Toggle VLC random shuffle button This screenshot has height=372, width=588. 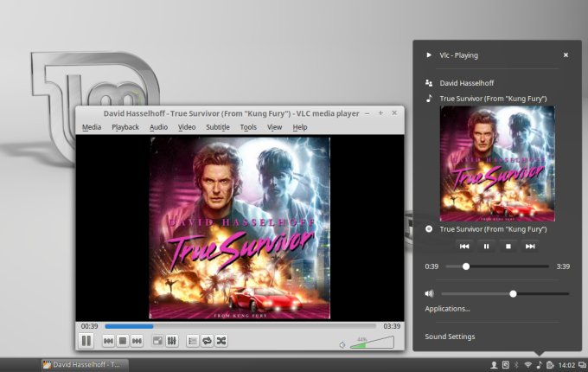(221, 341)
